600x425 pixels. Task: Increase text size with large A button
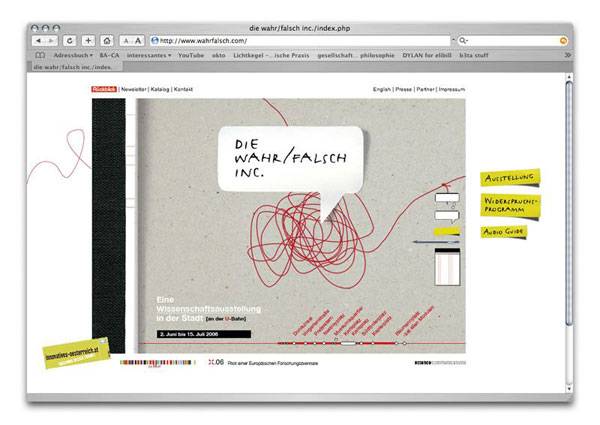coord(138,40)
